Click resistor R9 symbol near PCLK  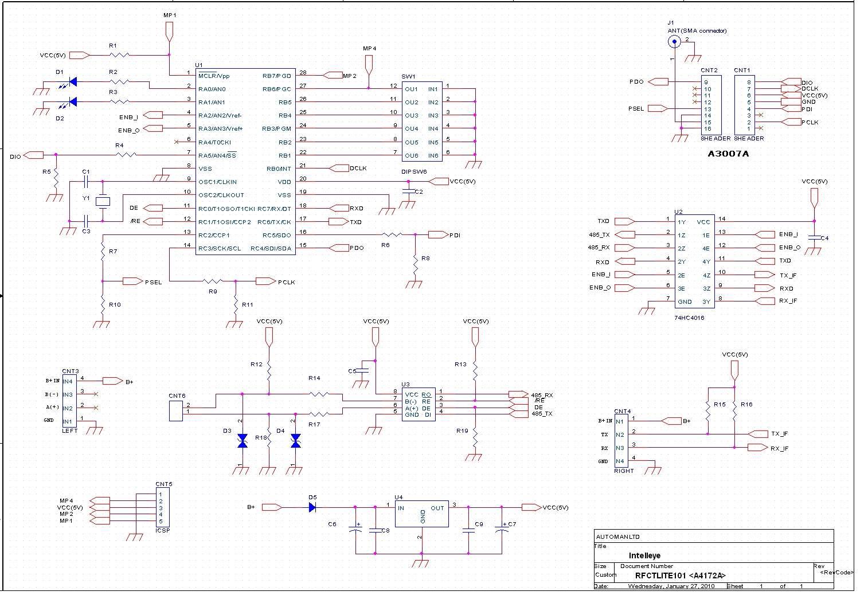click(213, 281)
